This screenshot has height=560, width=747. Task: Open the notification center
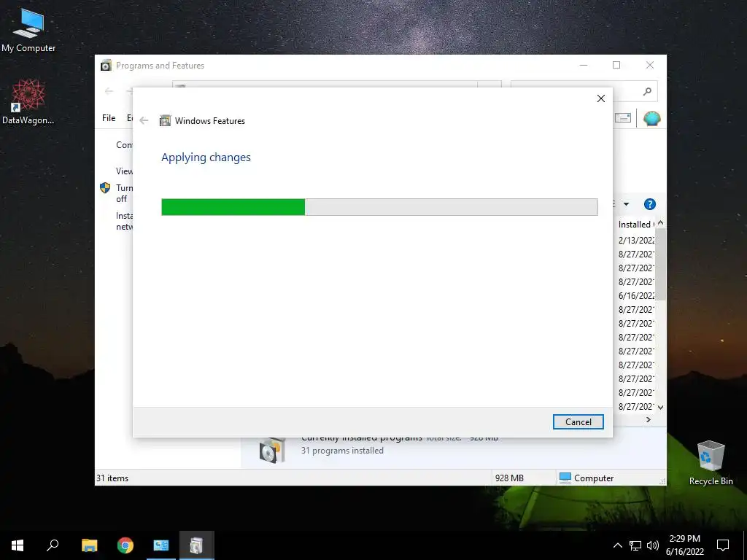723,545
